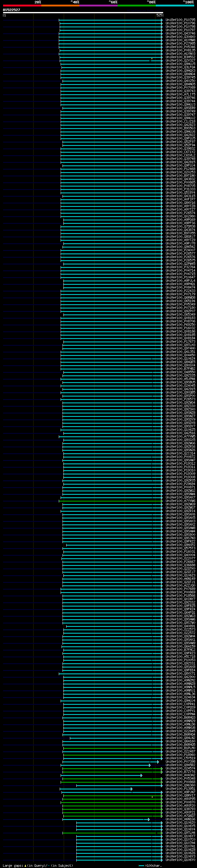Viewport: 197px width, 868px height.
Task: Open hit label UniRef100_B3H5S2
Action: (x=180, y=57)
